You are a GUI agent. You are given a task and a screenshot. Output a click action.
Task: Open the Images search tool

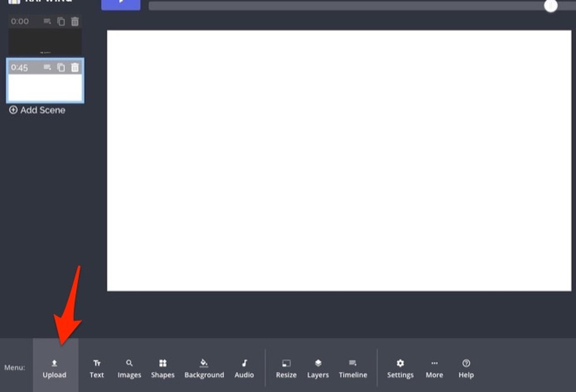pos(129,369)
